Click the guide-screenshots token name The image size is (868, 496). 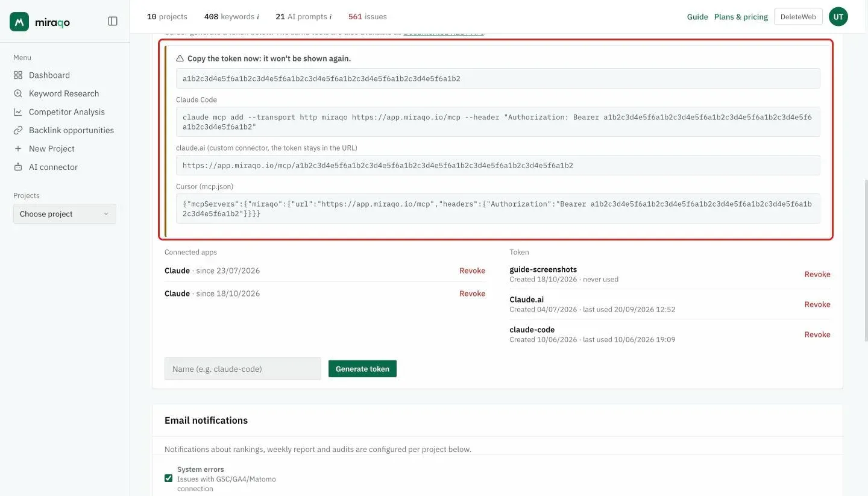point(543,269)
